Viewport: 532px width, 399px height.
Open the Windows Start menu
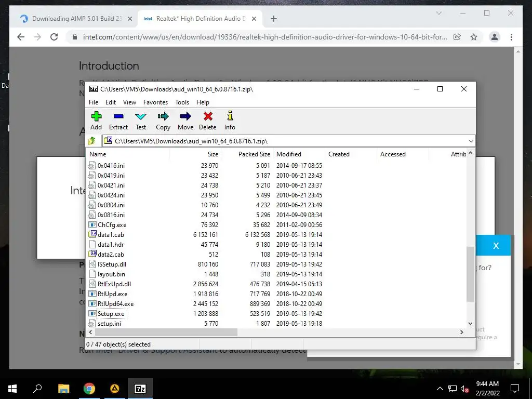click(x=12, y=389)
